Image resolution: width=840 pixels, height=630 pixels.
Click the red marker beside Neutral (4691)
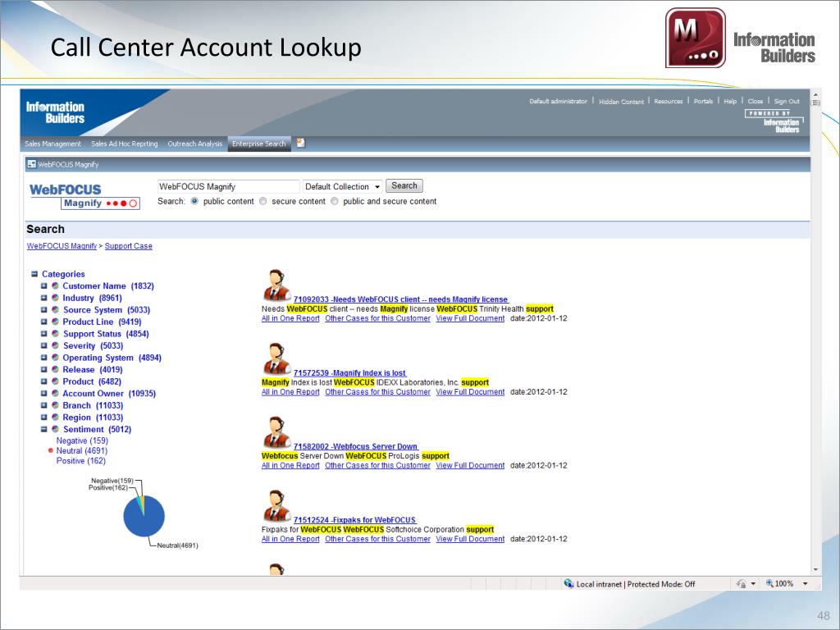pos(51,450)
